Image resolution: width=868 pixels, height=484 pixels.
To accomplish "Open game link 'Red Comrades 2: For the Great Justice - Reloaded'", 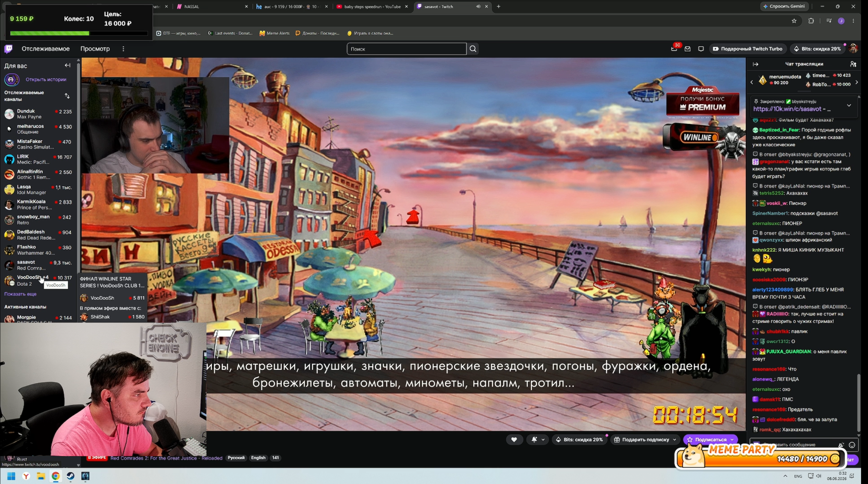I will click(x=166, y=458).
